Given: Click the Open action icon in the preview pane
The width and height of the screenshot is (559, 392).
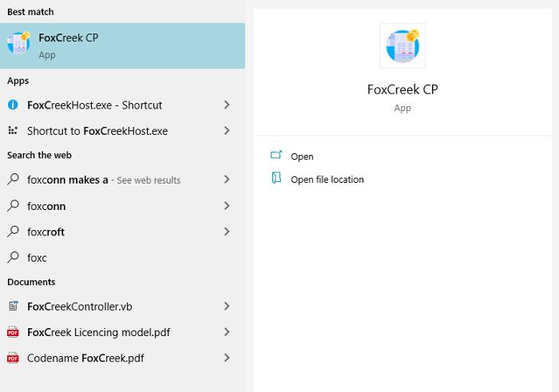Looking at the screenshot, I should (276, 155).
